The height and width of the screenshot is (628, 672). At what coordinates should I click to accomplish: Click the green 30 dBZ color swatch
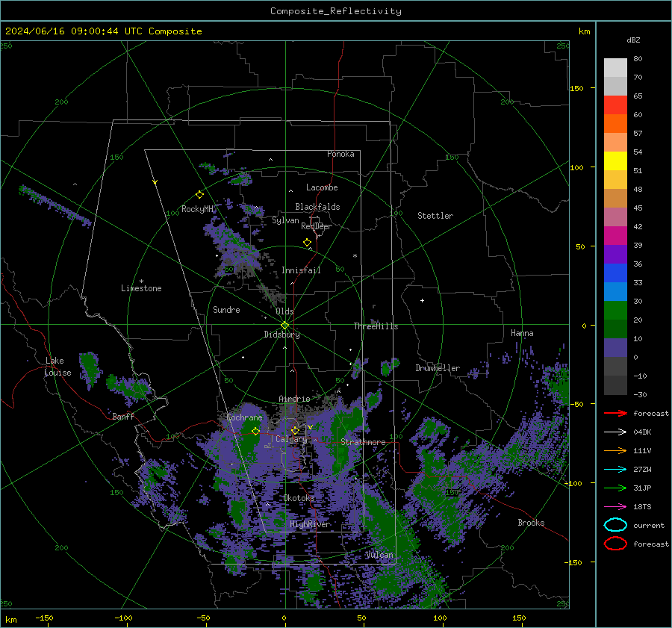click(x=615, y=311)
